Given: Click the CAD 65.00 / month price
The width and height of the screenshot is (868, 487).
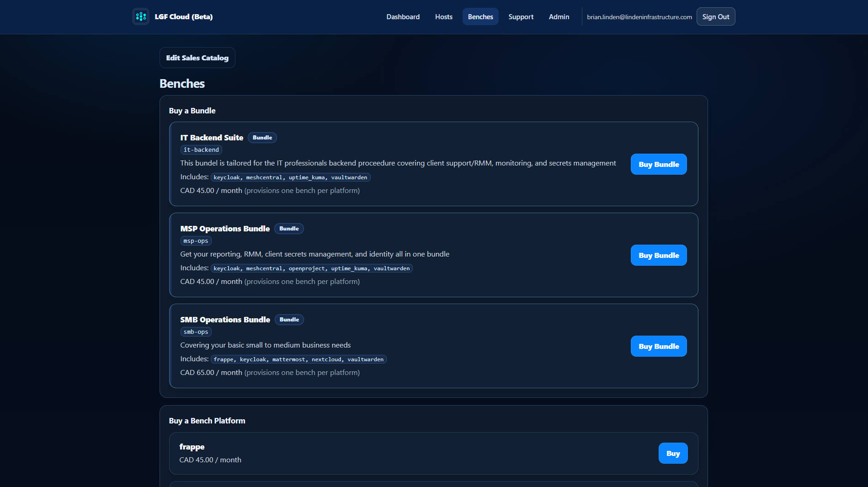Looking at the screenshot, I should click(211, 373).
